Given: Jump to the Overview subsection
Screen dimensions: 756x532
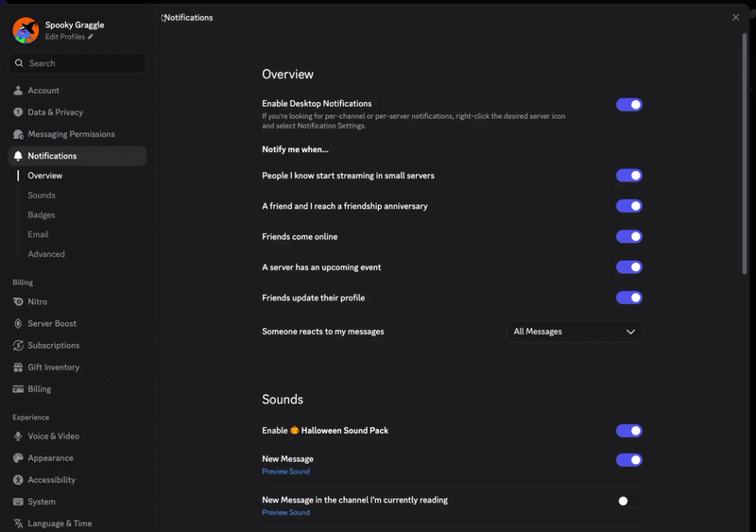Looking at the screenshot, I should 44,176.
